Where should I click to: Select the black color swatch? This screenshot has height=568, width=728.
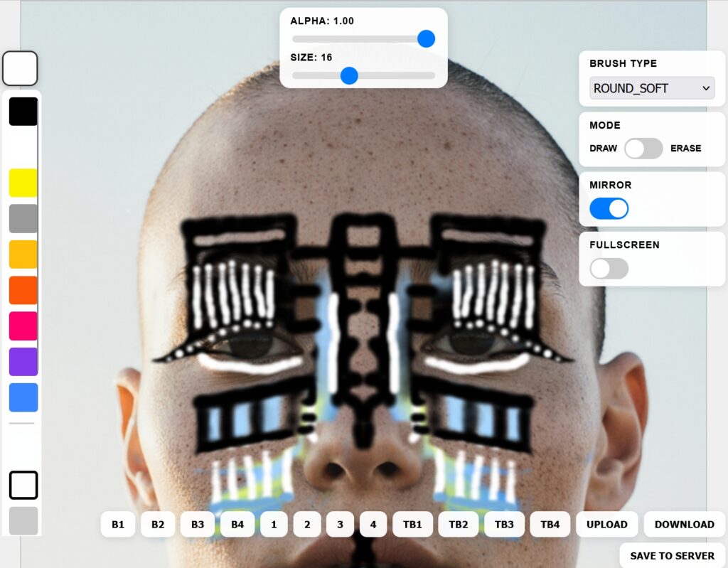[23, 112]
